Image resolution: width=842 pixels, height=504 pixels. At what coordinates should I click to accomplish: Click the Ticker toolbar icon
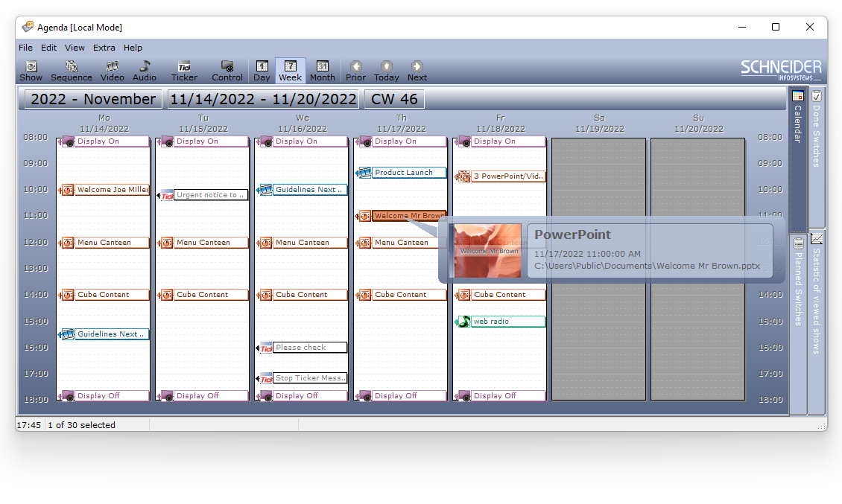pos(184,71)
